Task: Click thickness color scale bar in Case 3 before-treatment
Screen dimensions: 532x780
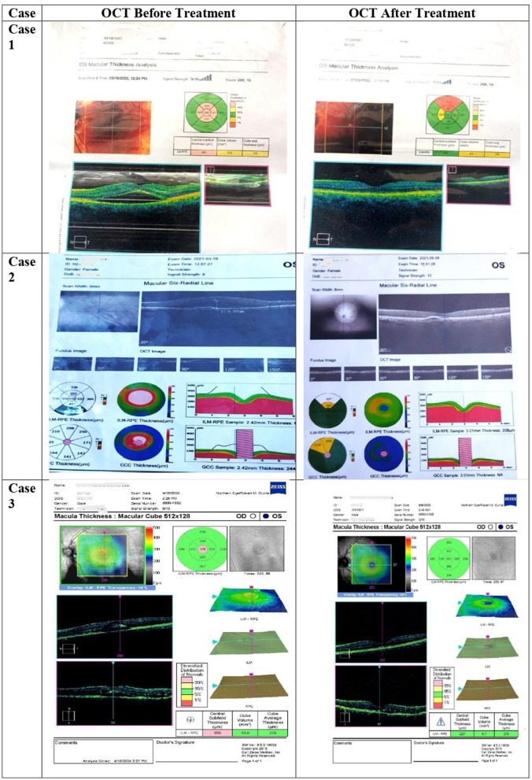Action: point(150,551)
